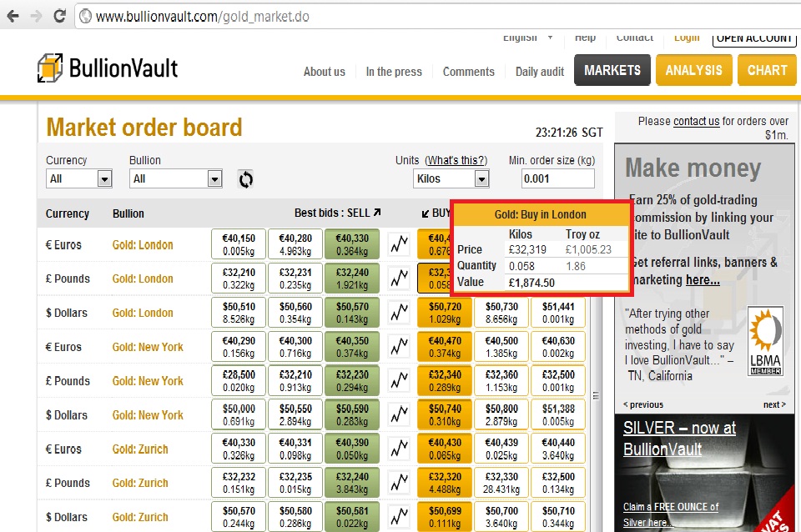Click bid cell $50,000 0.691kg
Screen dimensions: 801x532
click(x=239, y=414)
